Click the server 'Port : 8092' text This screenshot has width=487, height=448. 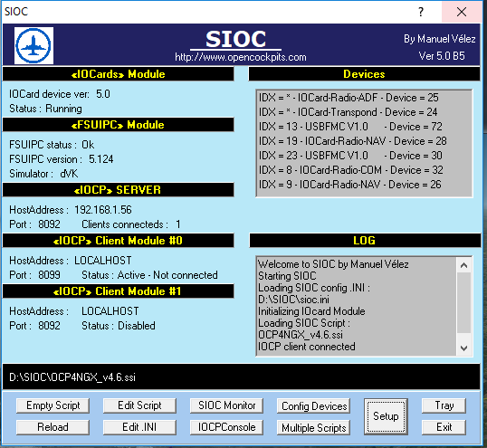click(x=34, y=224)
